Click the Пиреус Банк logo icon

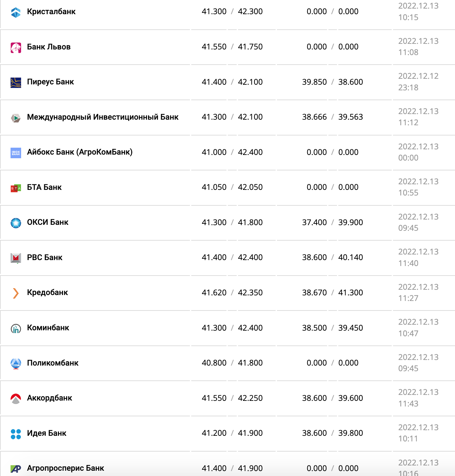[x=16, y=83]
